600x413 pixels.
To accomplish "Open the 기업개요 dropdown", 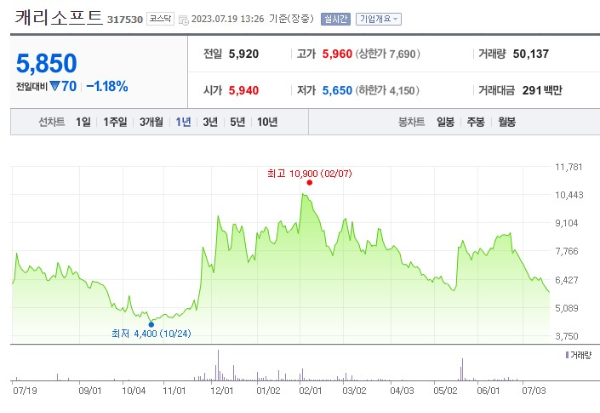I will coord(378,19).
